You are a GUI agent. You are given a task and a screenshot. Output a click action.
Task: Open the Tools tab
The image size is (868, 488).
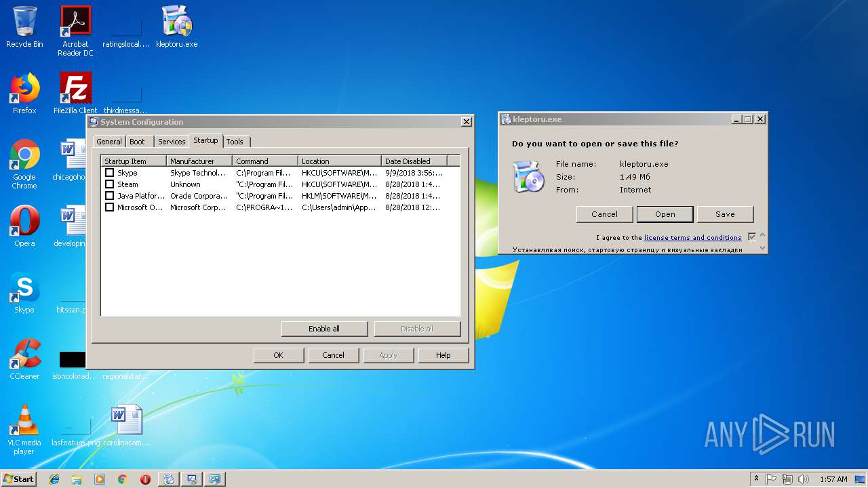tap(235, 142)
